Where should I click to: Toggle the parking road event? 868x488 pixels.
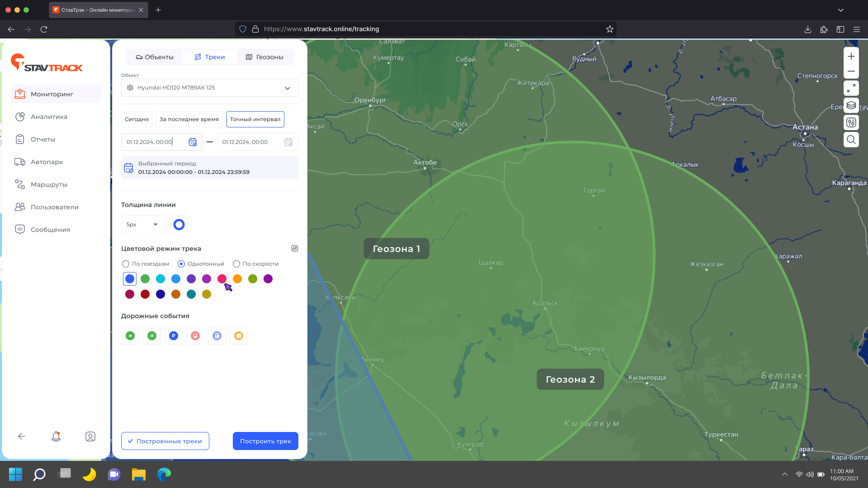174,336
